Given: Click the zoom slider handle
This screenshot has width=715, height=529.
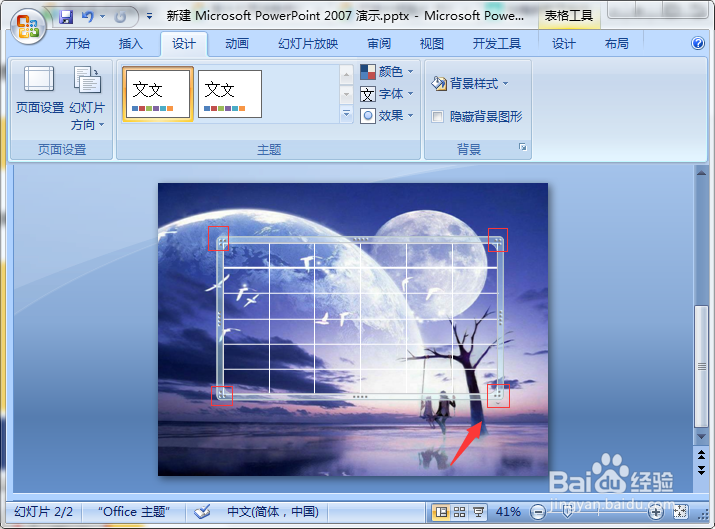Looking at the screenshot, I should click(x=567, y=512).
